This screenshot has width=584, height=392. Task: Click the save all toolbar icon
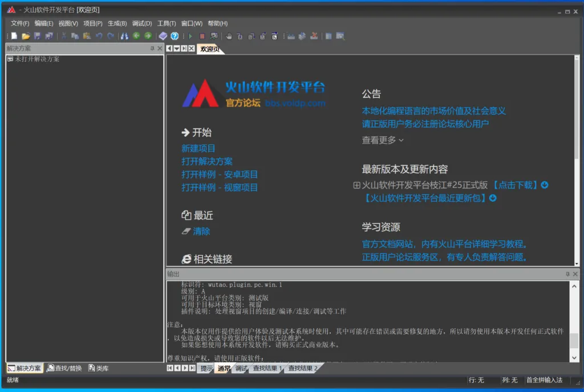click(49, 36)
